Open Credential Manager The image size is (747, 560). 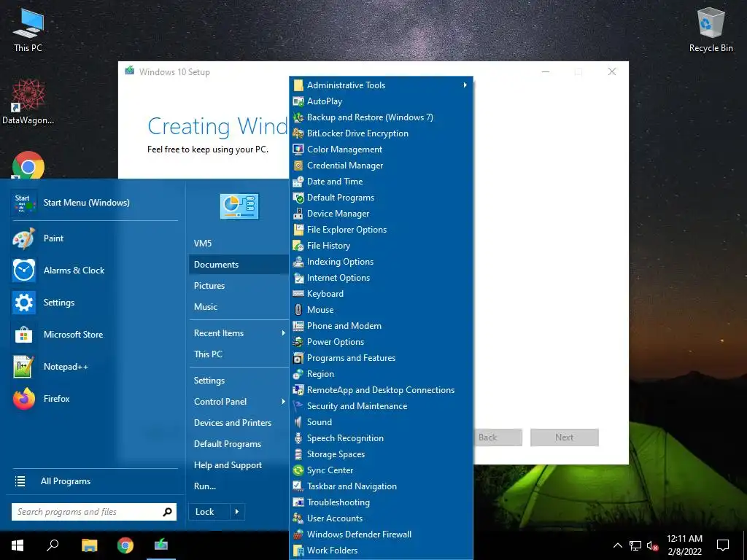381,166
